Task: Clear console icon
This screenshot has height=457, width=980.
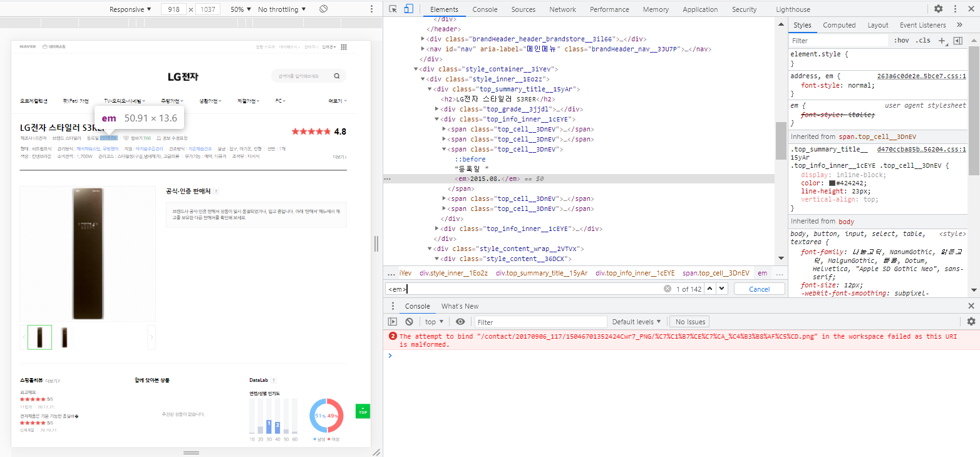Action: (x=409, y=322)
